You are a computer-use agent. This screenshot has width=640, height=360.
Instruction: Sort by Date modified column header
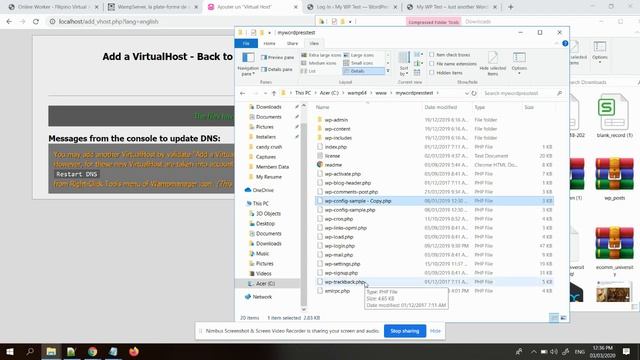pos(440,107)
